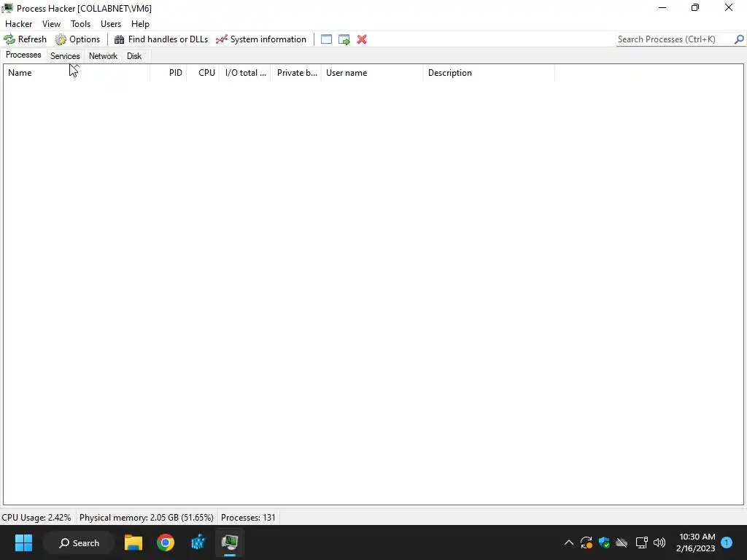The height and width of the screenshot is (560, 747).
Task: Sort by User name column header
Action: (372, 73)
